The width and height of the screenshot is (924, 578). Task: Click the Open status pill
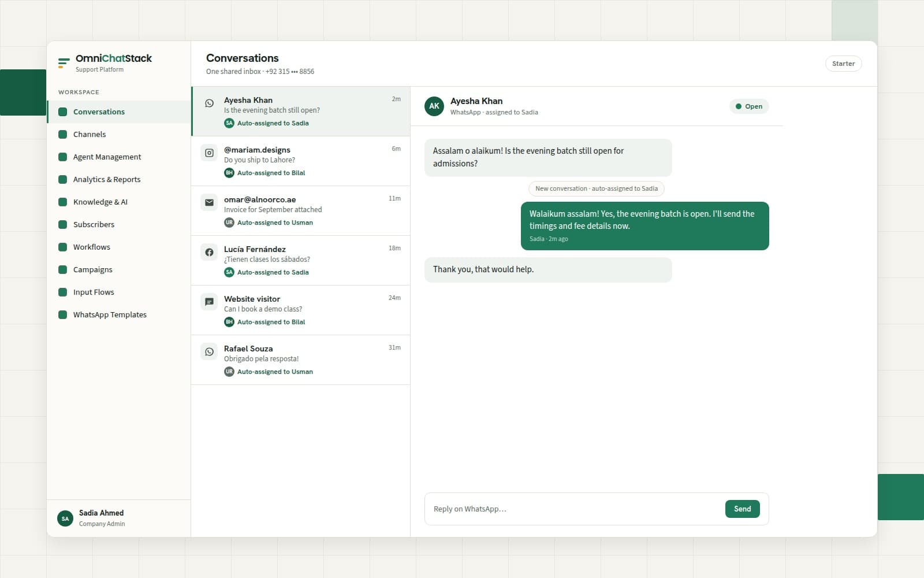coord(749,106)
